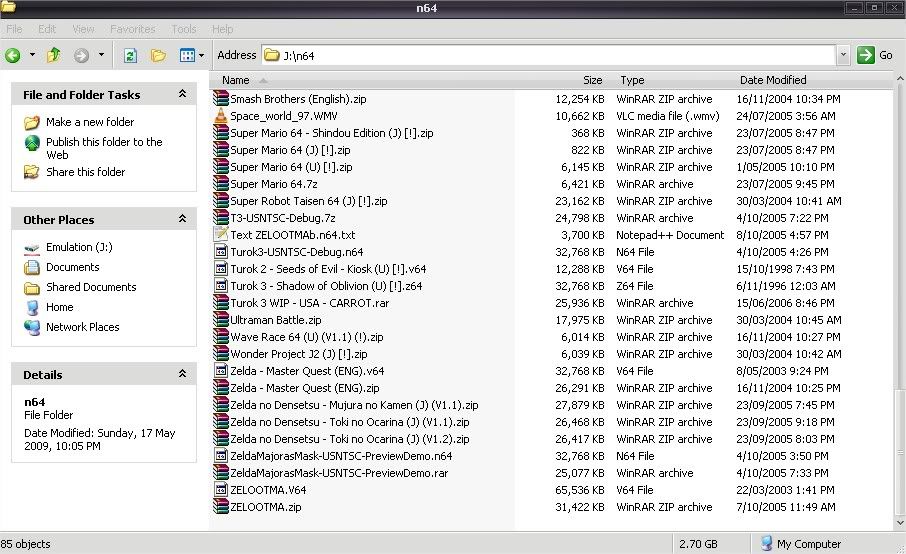Click Toki no Ocarina (J) (V1.2).zip file name
This screenshot has height=554, width=906.
tap(350, 439)
